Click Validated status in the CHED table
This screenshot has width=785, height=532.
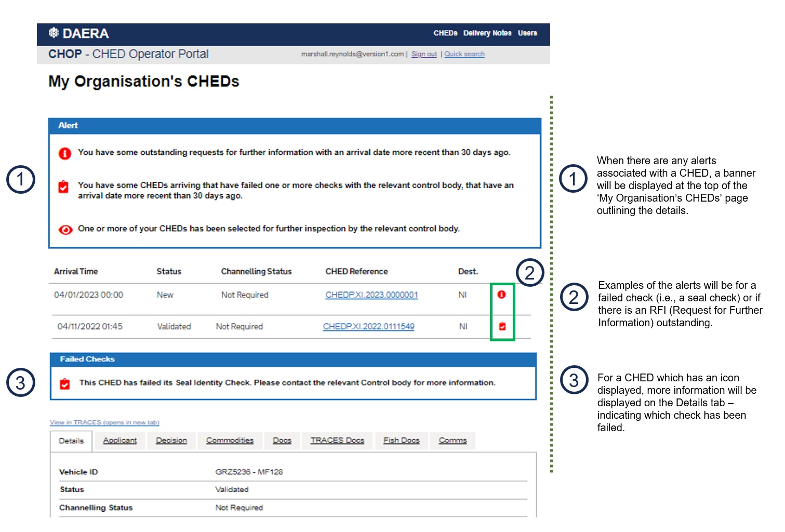174,327
